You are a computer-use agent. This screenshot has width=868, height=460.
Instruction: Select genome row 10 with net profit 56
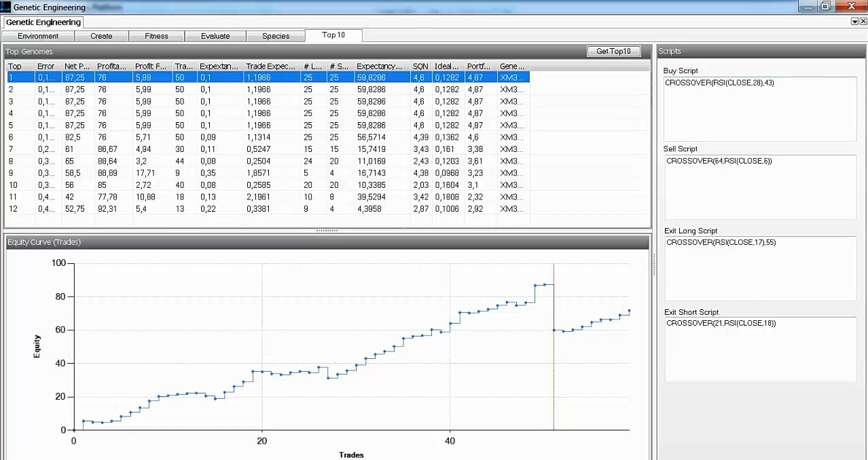click(268, 185)
